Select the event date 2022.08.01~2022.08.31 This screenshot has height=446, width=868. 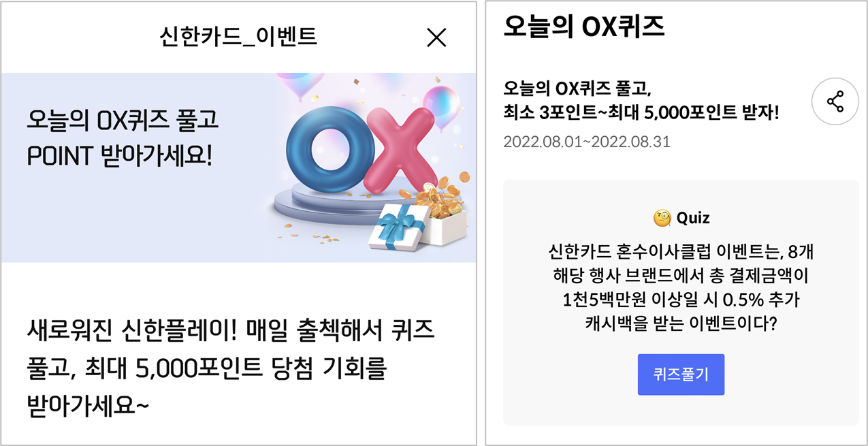tap(587, 142)
